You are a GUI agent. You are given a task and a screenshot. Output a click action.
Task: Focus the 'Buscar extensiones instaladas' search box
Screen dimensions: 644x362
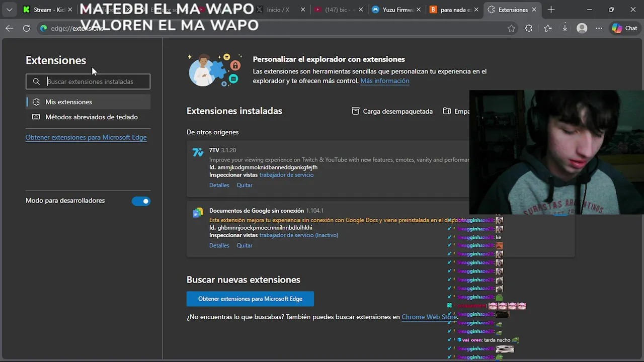(x=88, y=81)
